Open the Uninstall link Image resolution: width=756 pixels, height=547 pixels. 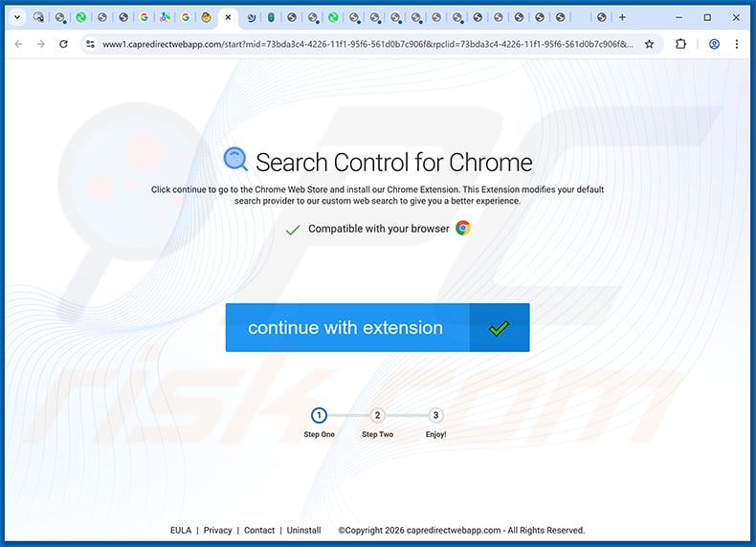303,530
